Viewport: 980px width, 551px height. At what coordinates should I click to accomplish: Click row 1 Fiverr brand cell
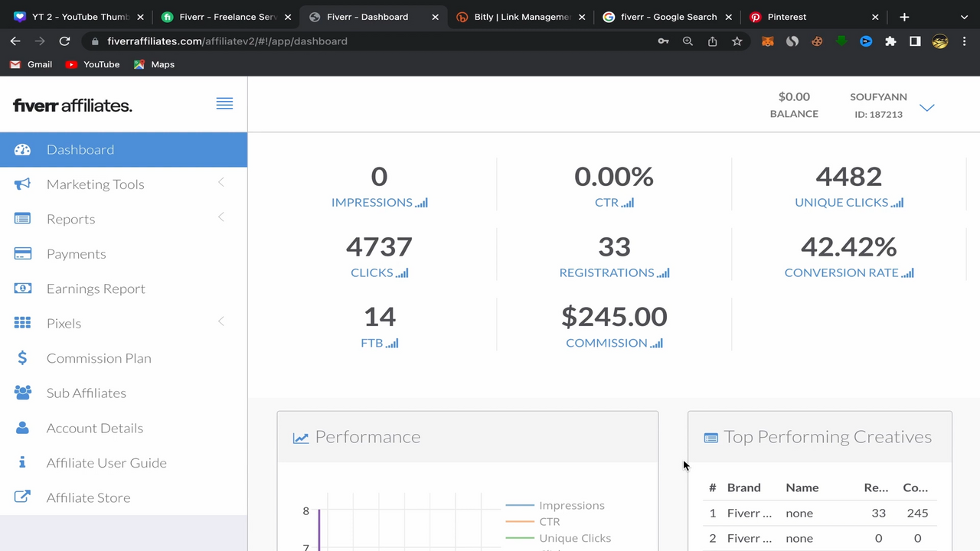click(x=749, y=513)
